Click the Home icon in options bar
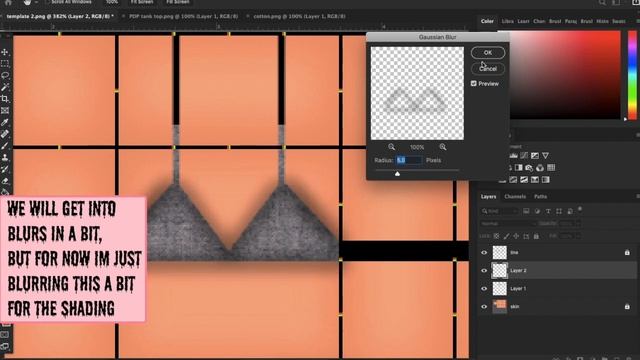The width and height of the screenshot is (640, 360). [8, 2]
